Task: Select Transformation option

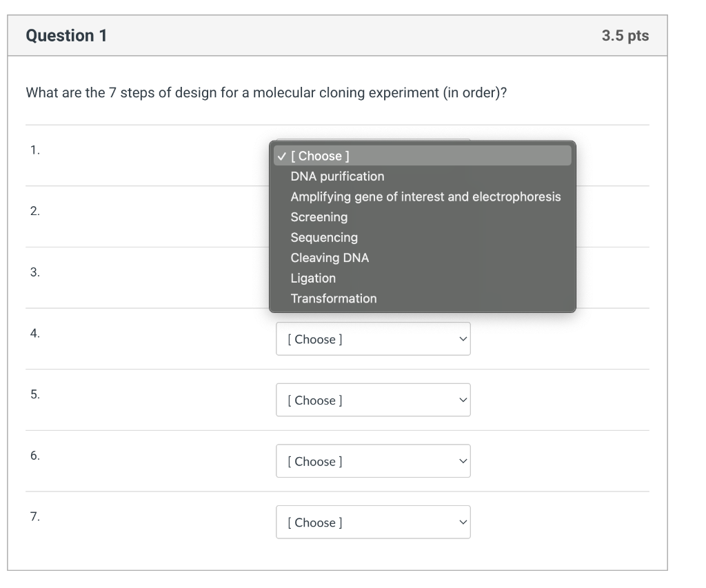Action: pos(334,298)
